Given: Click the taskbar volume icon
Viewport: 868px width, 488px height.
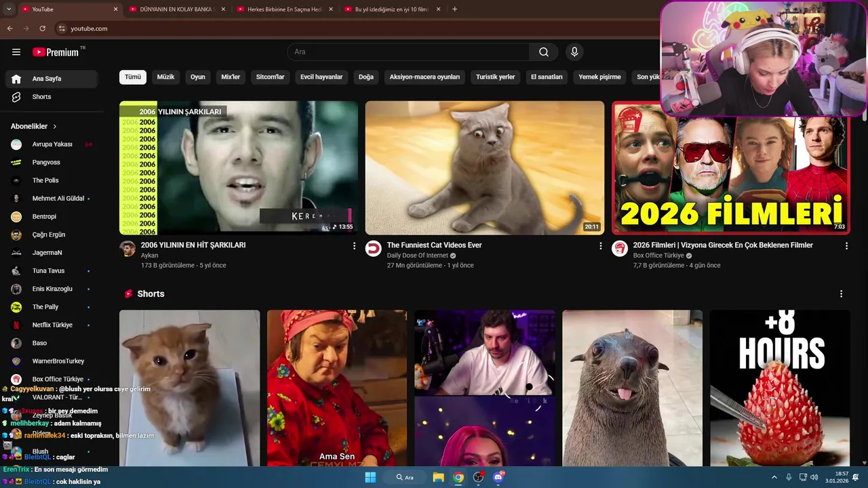Looking at the screenshot, I should (x=814, y=477).
